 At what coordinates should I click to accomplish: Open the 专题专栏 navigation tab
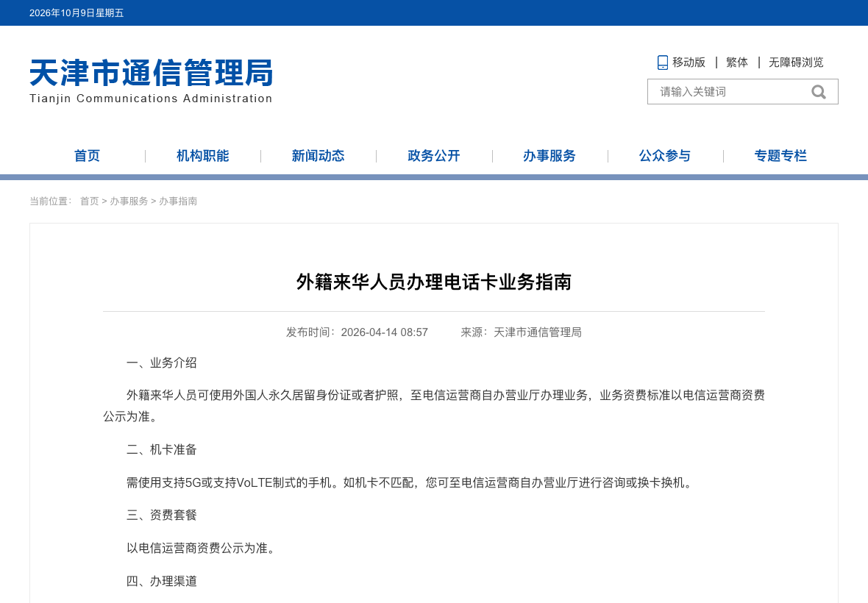pyautogui.click(x=780, y=156)
